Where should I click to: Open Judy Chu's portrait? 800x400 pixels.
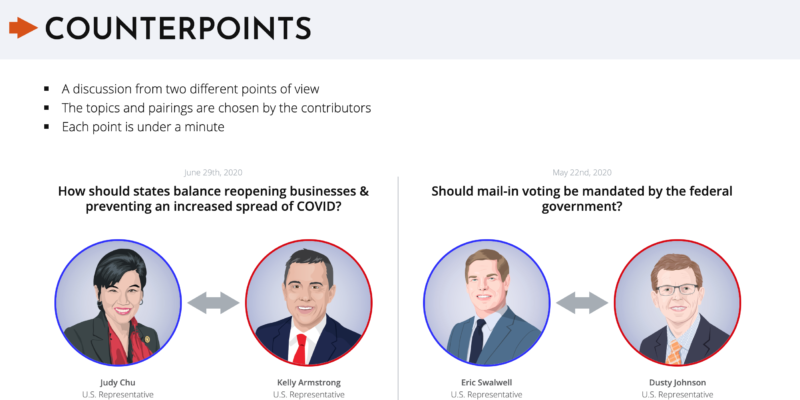click(x=118, y=302)
